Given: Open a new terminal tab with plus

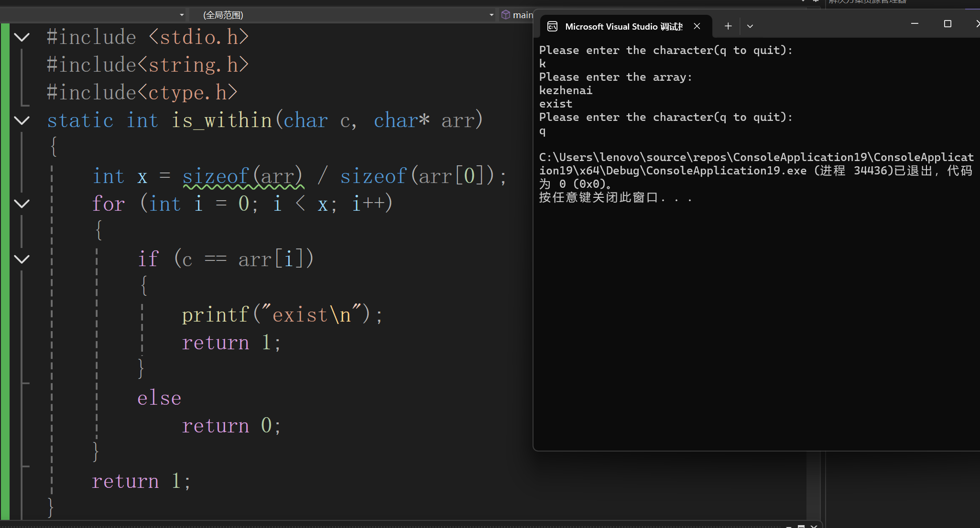Looking at the screenshot, I should click(728, 26).
